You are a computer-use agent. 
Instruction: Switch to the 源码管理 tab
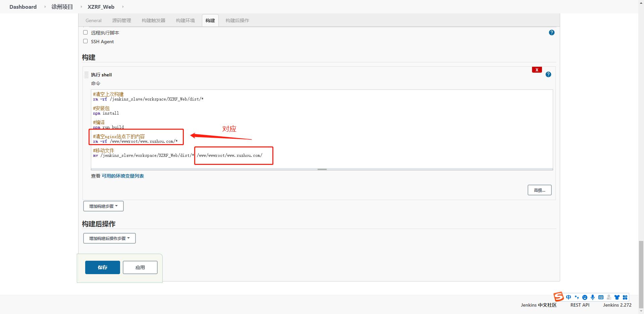point(121,20)
